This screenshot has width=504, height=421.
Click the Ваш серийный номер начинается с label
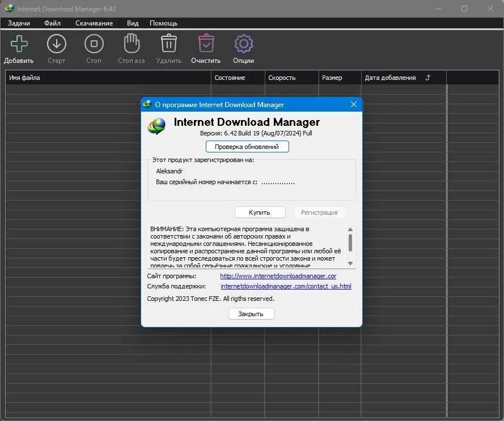(x=207, y=182)
